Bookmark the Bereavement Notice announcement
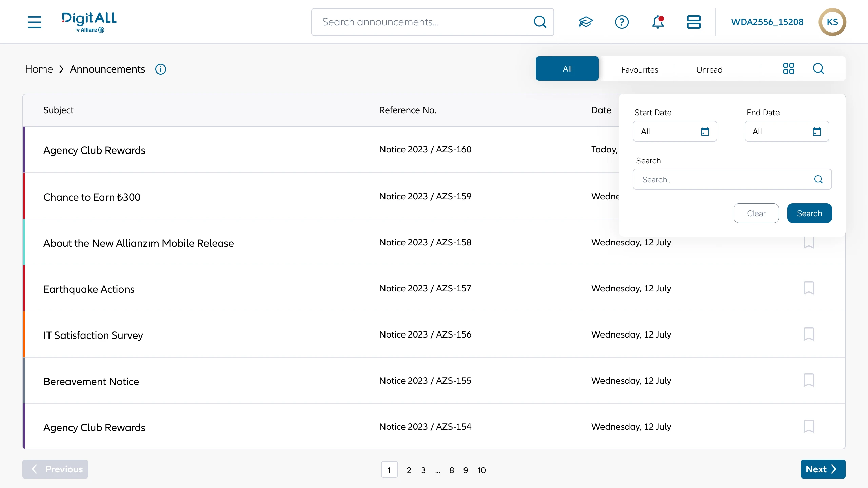Screen dimensions: 868x488 click(x=809, y=380)
